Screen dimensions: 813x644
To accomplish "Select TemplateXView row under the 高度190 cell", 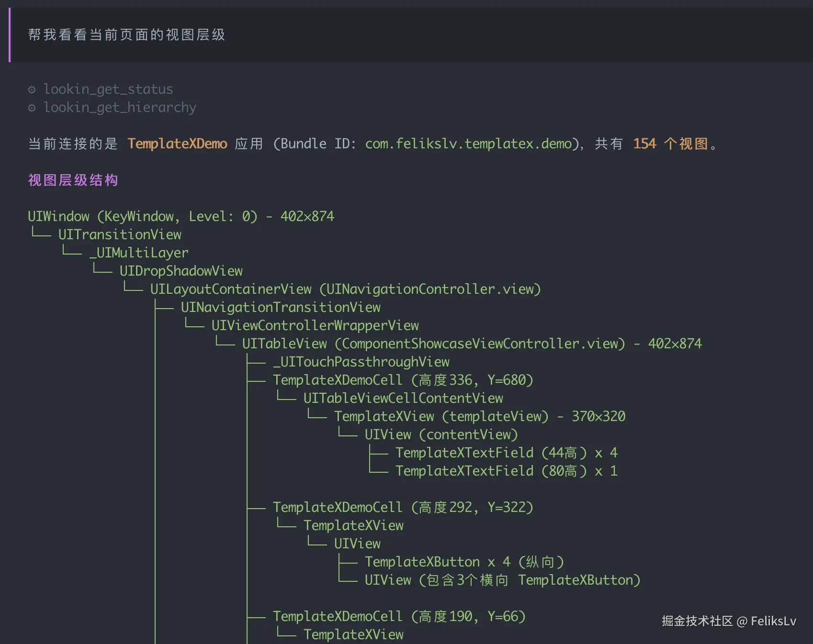I will click(x=353, y=635).
